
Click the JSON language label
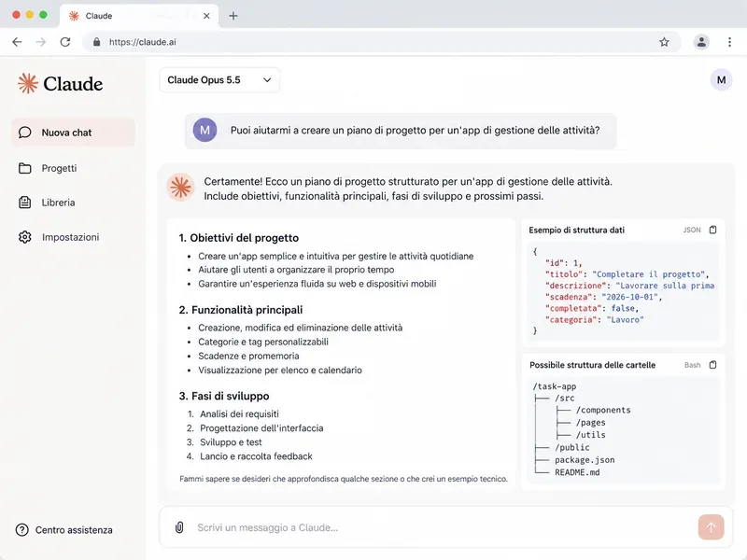[x=692, y=230]
